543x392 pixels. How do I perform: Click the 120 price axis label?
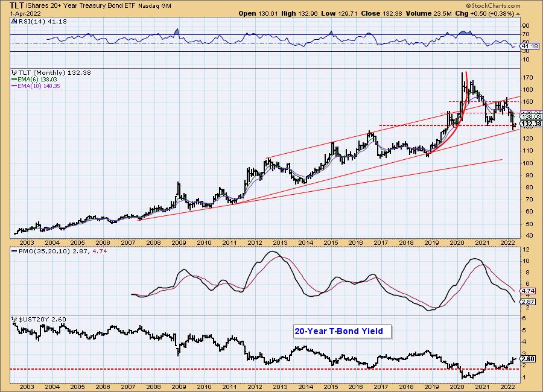pyautogui.click(x=528, y=139)
